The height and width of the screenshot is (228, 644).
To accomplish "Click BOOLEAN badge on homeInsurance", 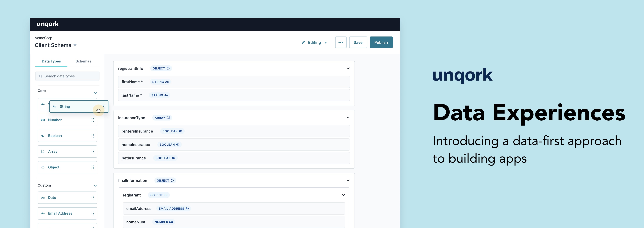I will click(x=169, y=145).
